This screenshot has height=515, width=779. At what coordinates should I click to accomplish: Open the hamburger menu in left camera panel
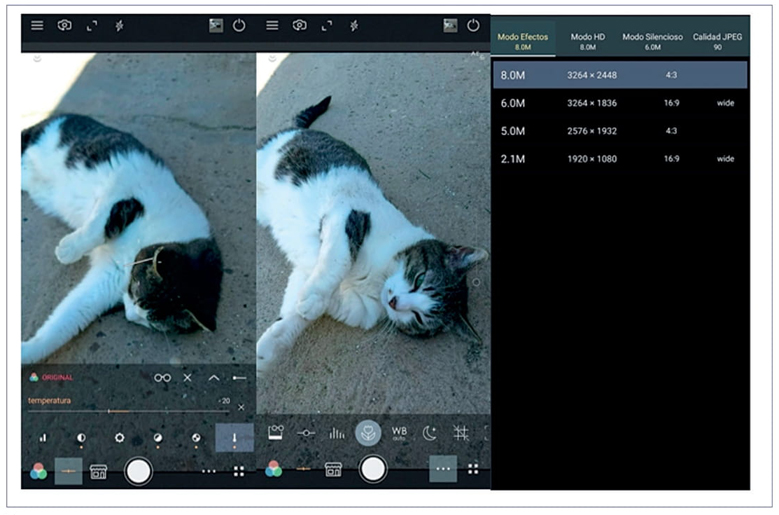click(x=37, y=25)
